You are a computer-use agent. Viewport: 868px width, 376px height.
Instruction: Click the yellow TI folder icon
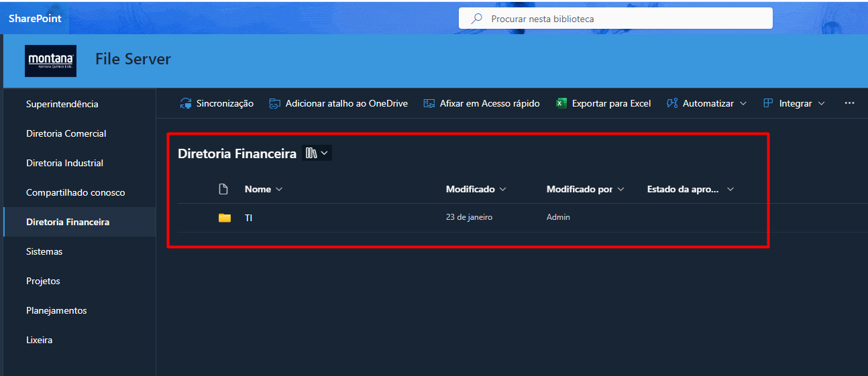coord(225,218)
